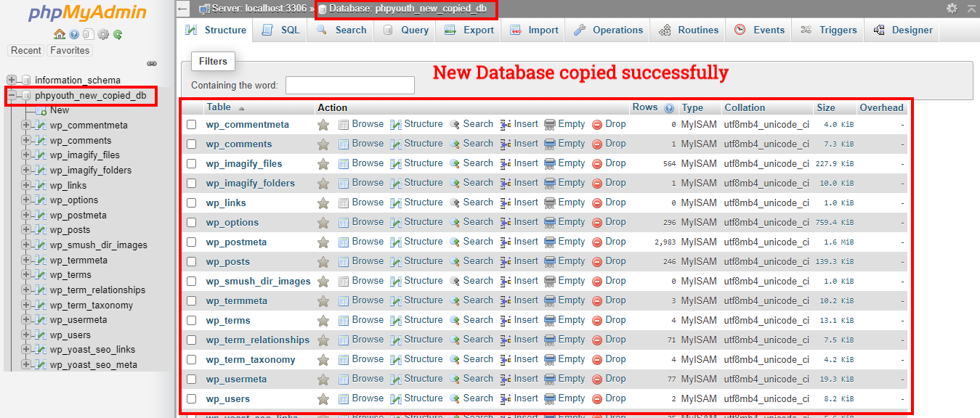Open phpMyAdmin documentation help icon
Viewport: 980px width, 418px height.
click(74, 34)
